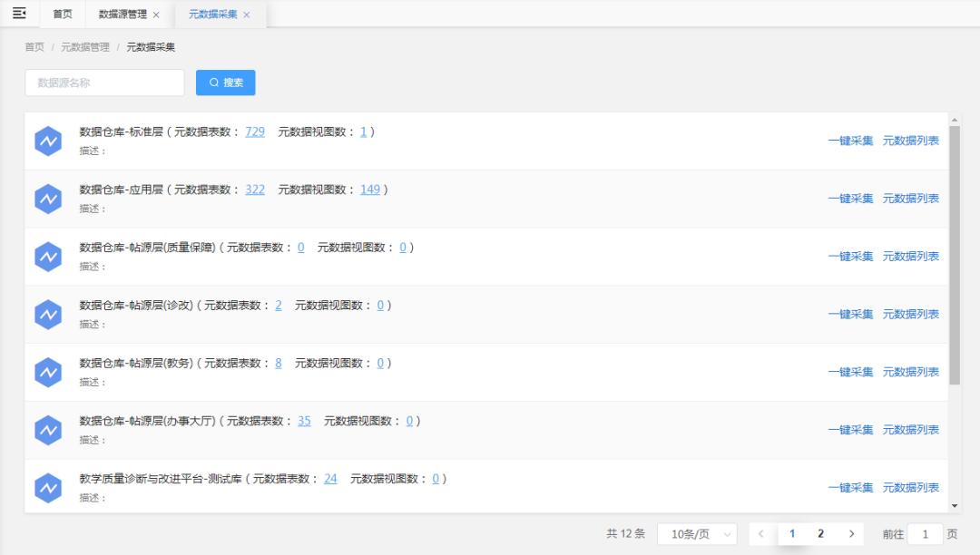The width and height of the screenshot is (980, 555).
Task: Click 一键采集 for 数据仓库-标准层
Action: 850,141
